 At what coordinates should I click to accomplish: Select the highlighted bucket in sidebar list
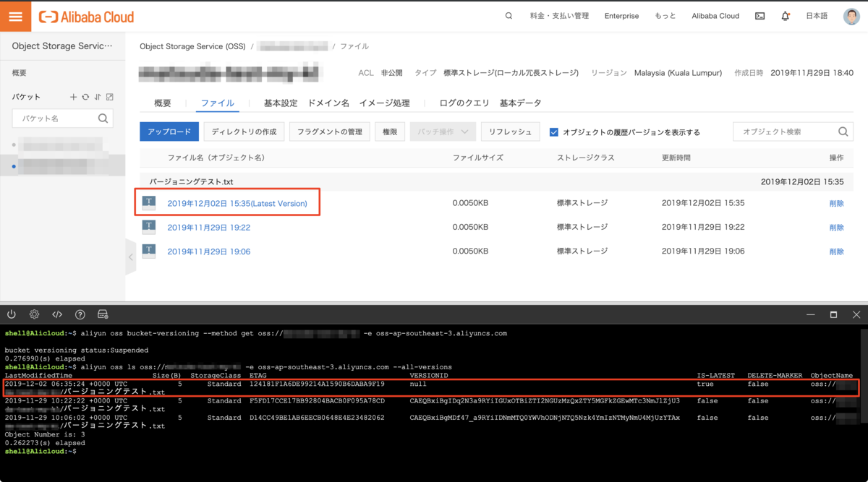pos(62,166)
